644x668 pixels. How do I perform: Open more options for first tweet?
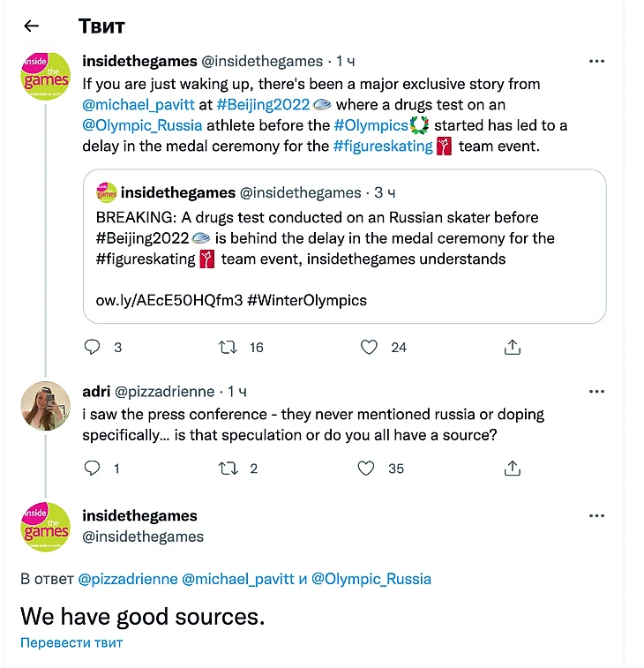tap(596, 62)
